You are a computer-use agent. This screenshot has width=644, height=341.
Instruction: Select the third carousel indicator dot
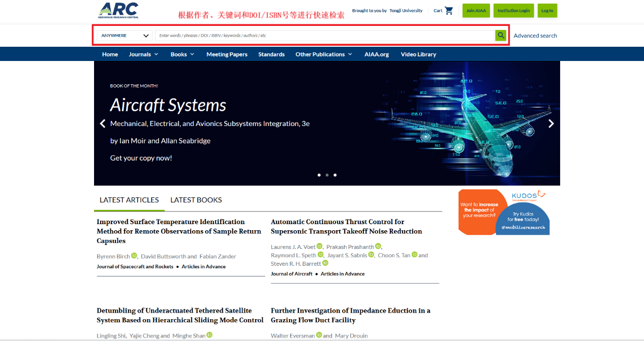coord(335,175)
